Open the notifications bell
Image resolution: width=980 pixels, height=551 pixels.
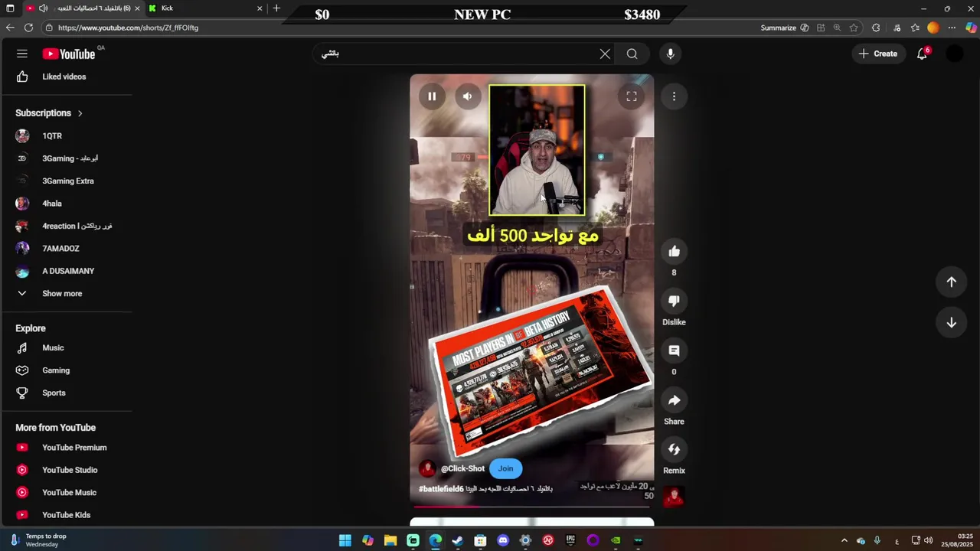point(922,54)
